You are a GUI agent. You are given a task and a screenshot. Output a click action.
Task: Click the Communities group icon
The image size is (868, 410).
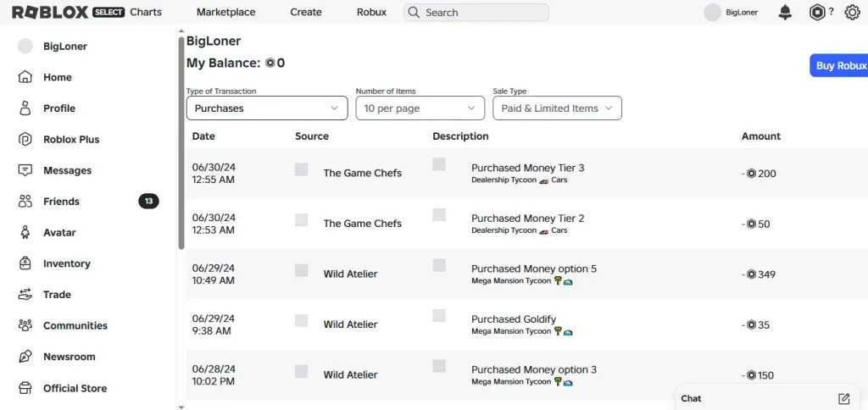tap(25, 325)
